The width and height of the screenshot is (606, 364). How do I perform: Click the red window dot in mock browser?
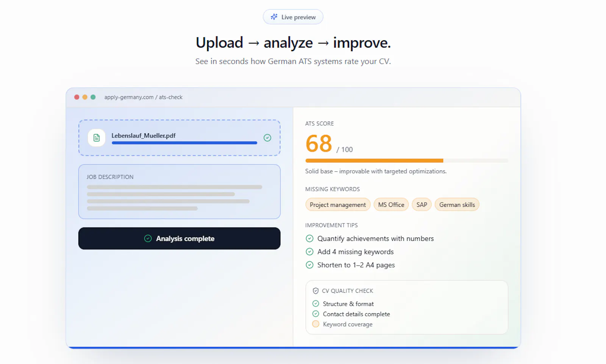tap(77, 97)
